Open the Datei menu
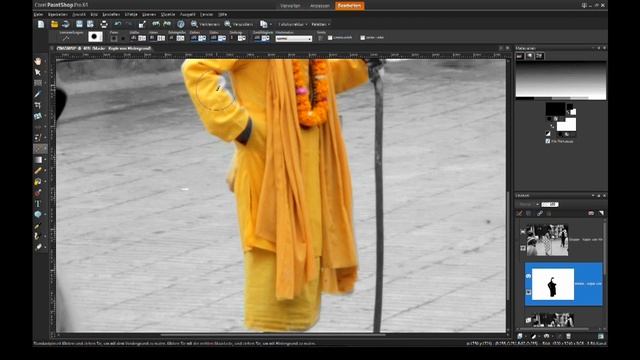Screen dimensions: 640x360 click(x=38, y=14)
